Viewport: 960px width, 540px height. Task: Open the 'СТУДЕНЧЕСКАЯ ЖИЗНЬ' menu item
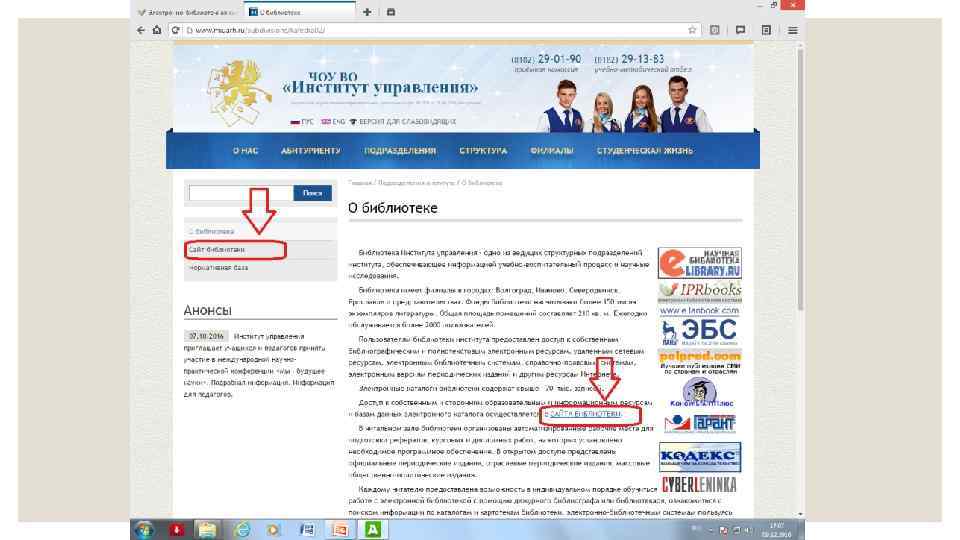click(645, 151)
